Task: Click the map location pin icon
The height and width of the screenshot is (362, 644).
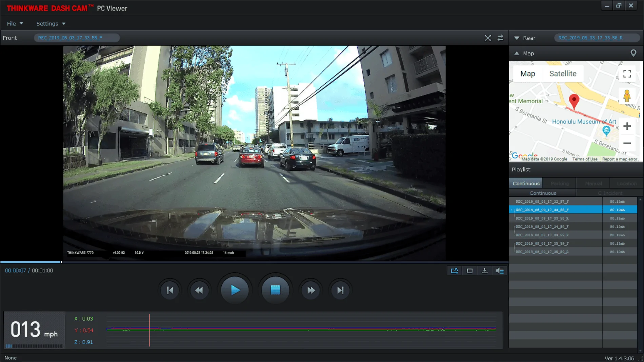Action: pos(633,53)
